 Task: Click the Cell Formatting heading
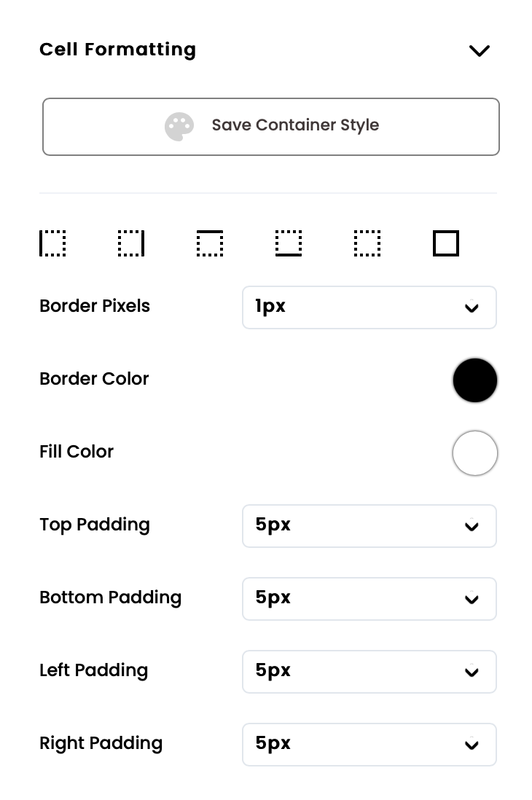tap(118, 50)
